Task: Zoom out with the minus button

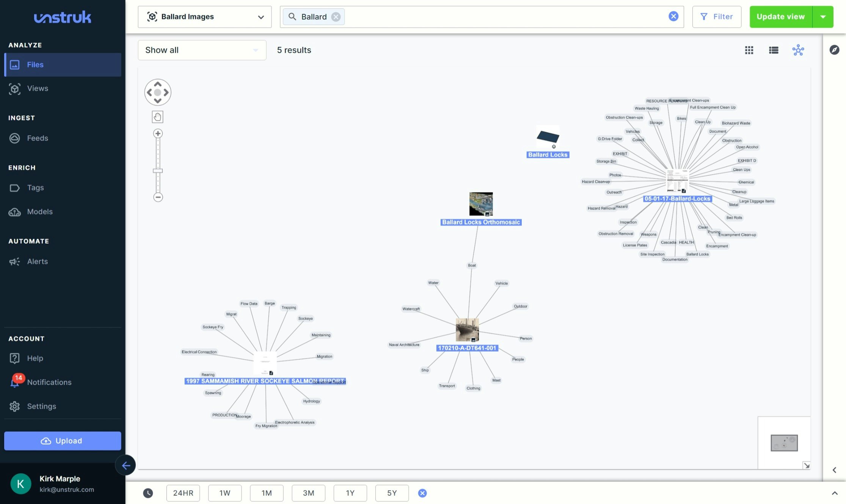Action: pyautogui.click(x=158, y=197)
